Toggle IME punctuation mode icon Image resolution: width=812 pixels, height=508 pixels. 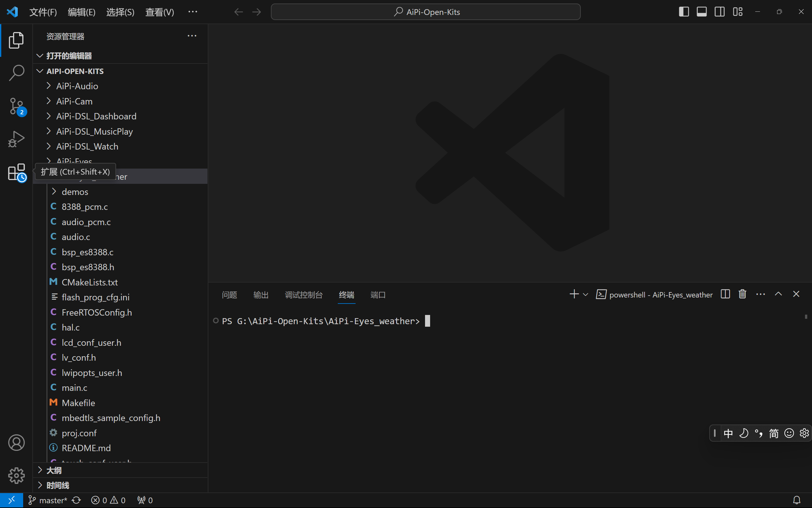[x=759, y=433]
